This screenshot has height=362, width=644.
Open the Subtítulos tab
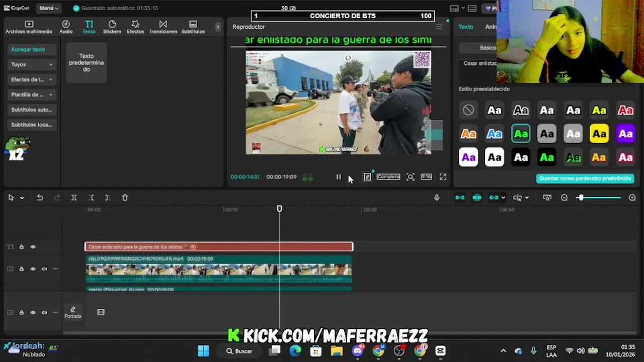[x=193, y=27]
